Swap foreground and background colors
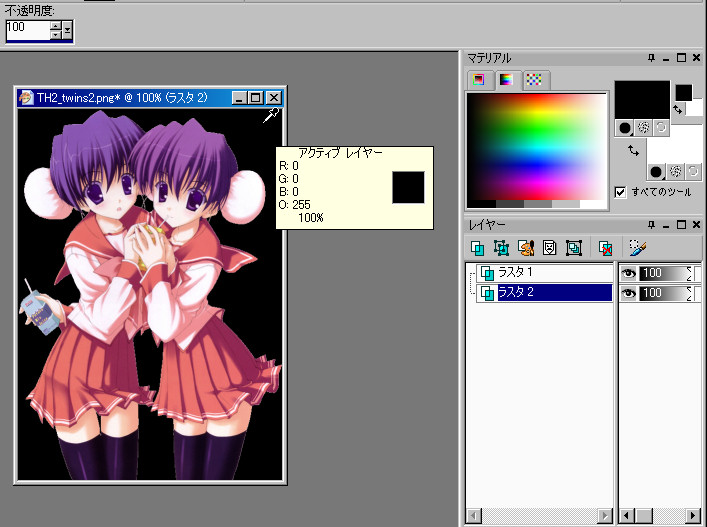The image size is (707, 527). tap(678, 109)
